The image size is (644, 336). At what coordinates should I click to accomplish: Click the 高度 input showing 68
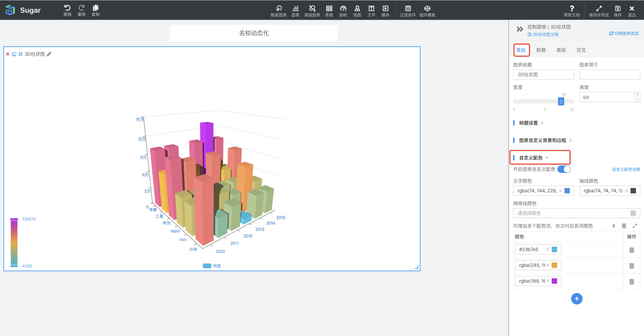tap(607, 97)
